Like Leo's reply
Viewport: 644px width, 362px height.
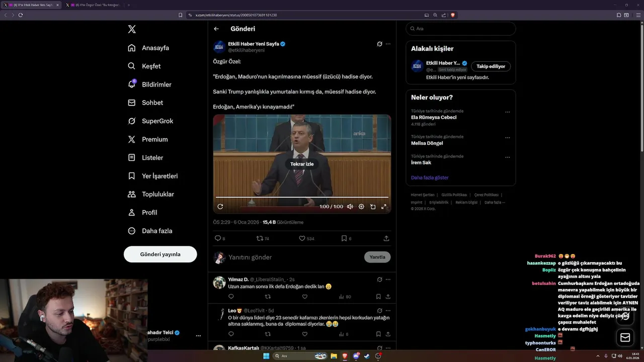[304, 334]
